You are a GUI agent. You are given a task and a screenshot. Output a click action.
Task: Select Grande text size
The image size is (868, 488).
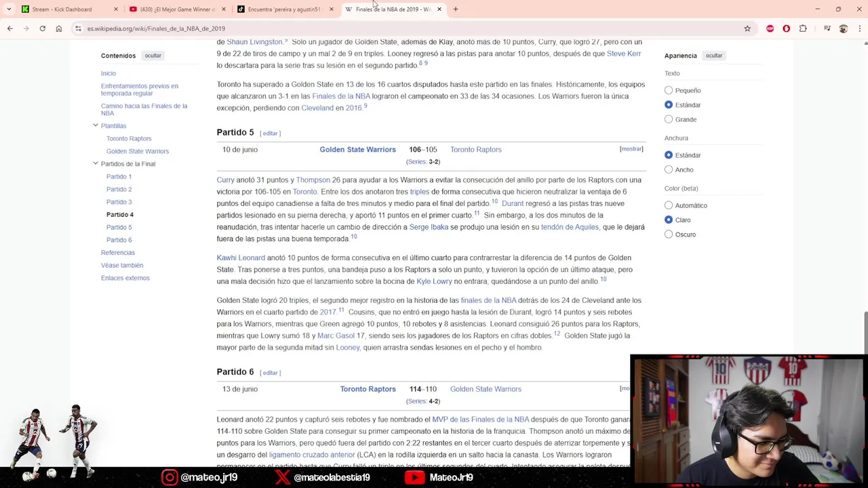(669, 119)
